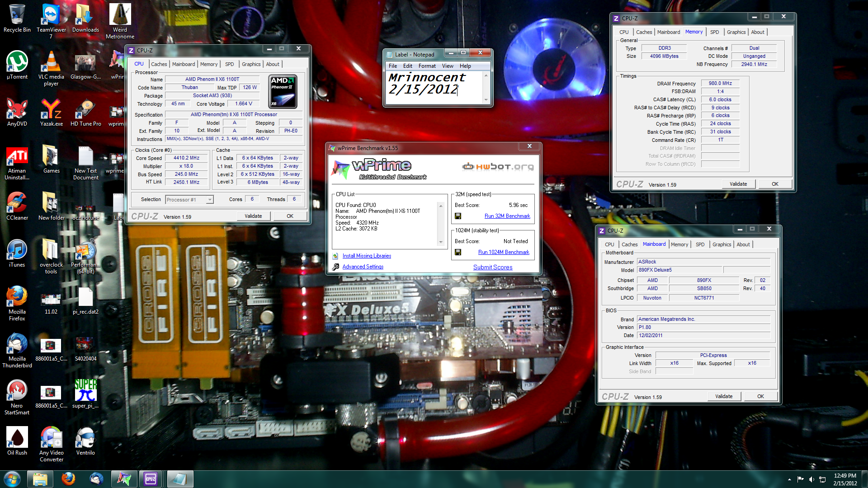Open Atiman Uninstaller desktop icon
This screenshot has height=488, width=868.
point(17,162)
